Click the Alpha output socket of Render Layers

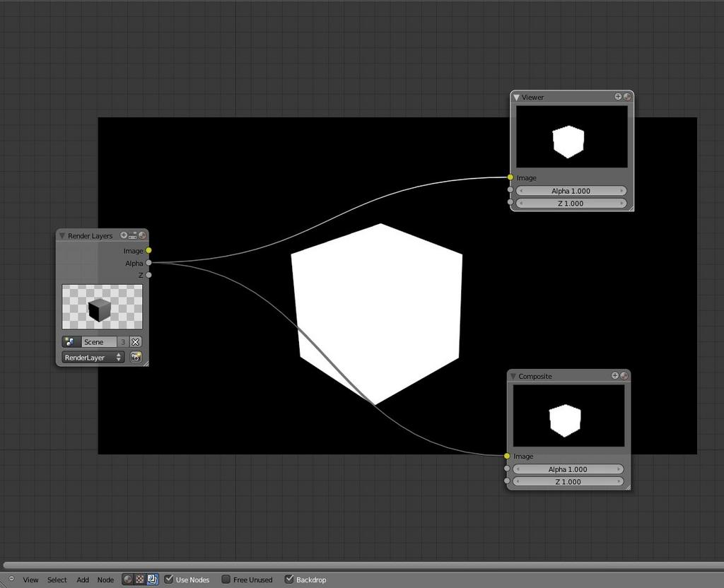coord(148,263)
